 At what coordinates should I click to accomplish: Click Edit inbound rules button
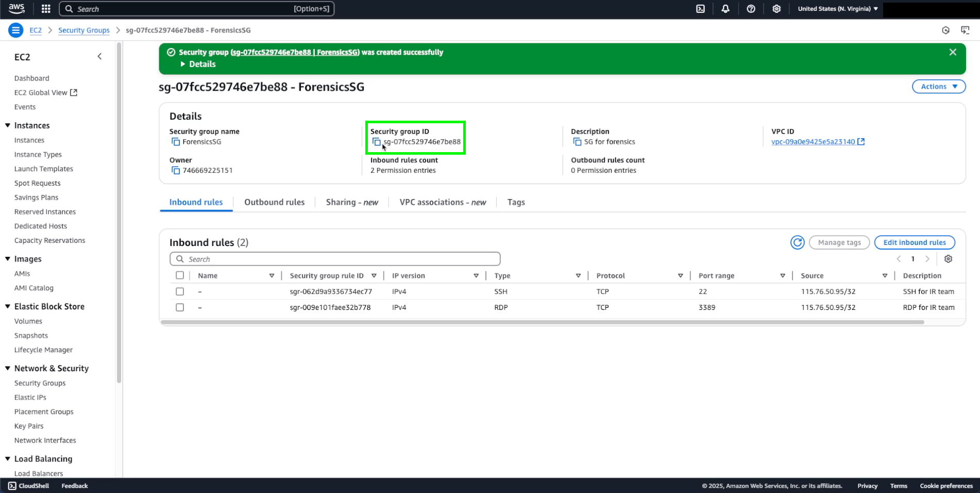click(x=915, y=242)
